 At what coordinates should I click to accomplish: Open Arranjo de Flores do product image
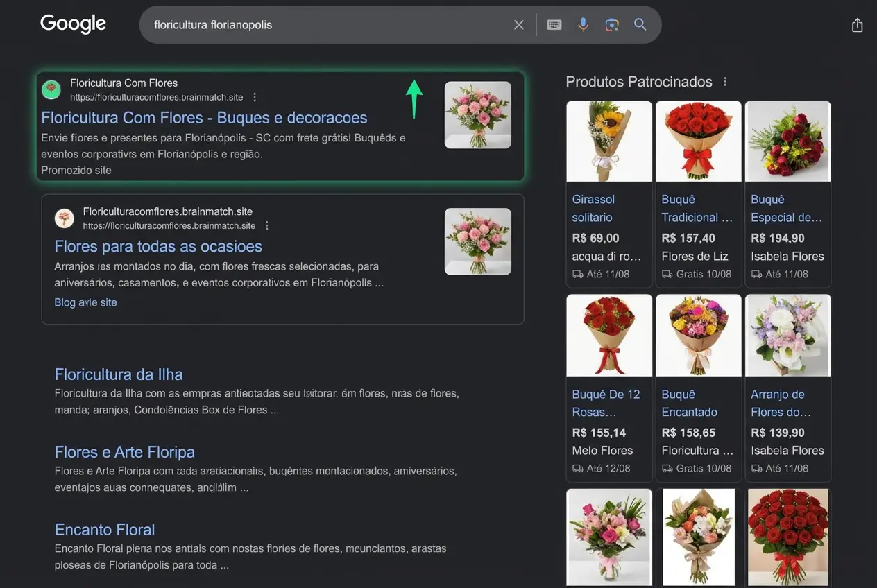pyautogui.click(x=788, y=336)
